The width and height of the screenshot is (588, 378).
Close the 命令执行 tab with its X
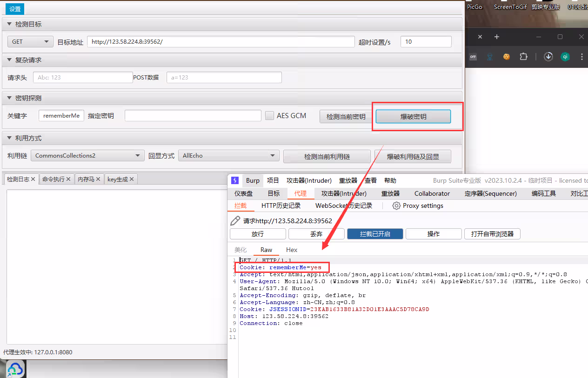68,179
